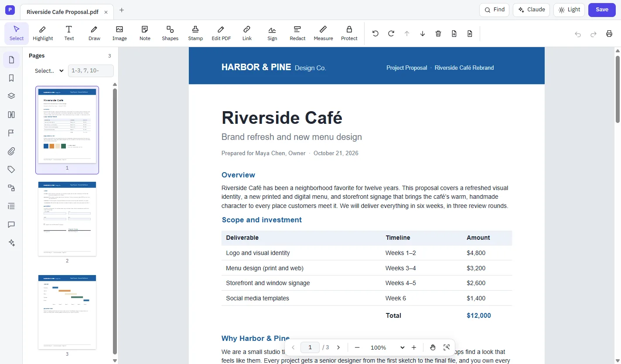Screen dimensions: 621x364
Task: Zoom in with the plus button
Action: 414,347
